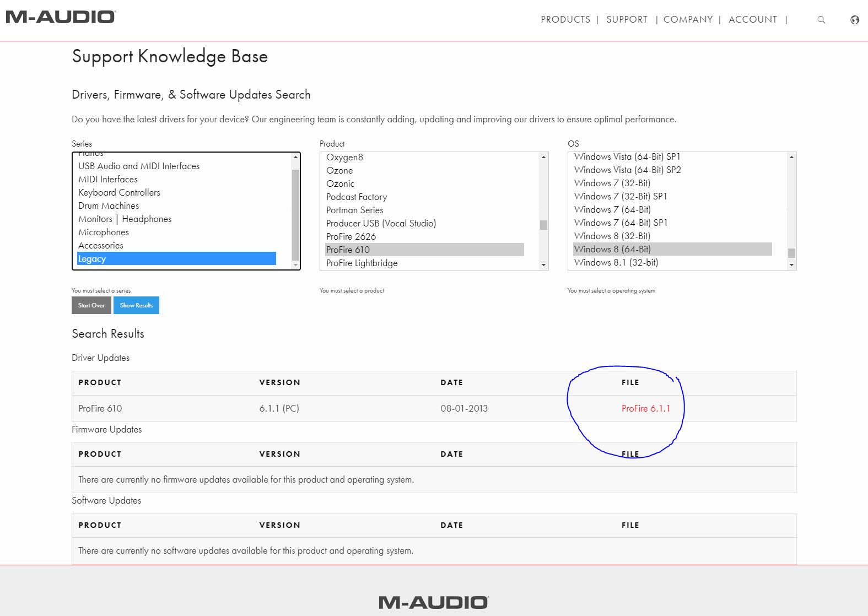
Task: Open the COMPANY menu
Action: click(688, 19)
